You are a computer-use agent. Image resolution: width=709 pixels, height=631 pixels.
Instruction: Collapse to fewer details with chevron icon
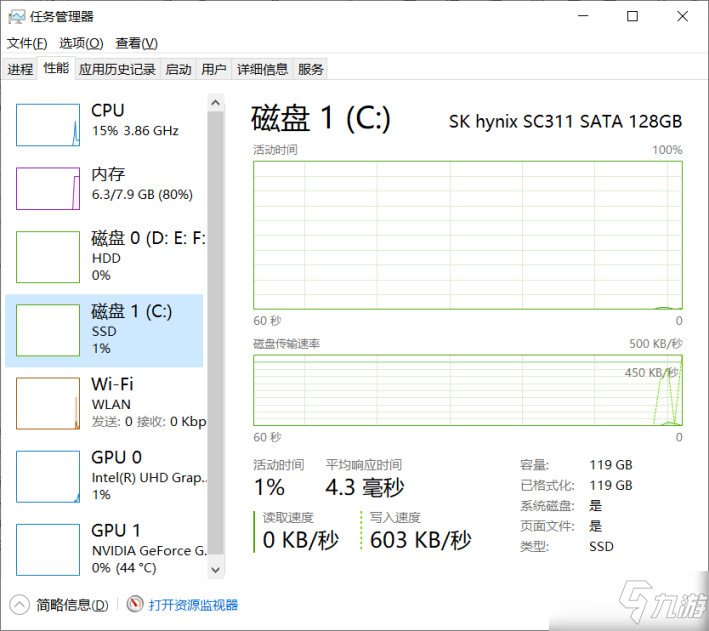click(x=20, y=605)
